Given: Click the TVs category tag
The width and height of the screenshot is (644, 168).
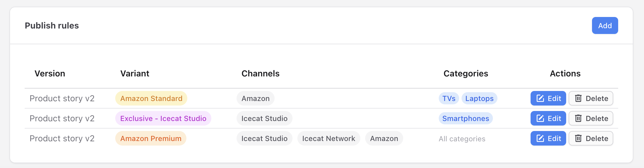Looking at the screenshot, I should coord(448,98).
